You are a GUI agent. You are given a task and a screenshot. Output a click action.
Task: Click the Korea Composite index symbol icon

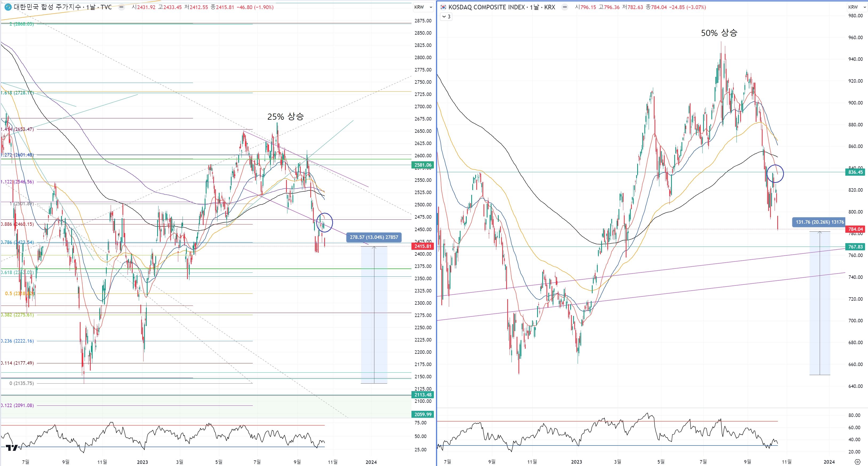[8, 7]
